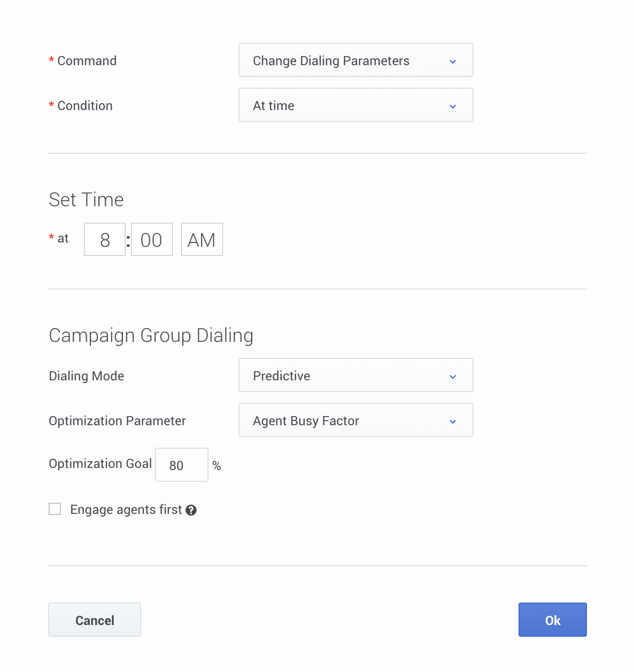Image resolution: width=634 pixels, height=672 pixels.
Task: Click the chevron arrow in the Dialing Mode field
Action: pyautogui.click(x=453, y=377)
